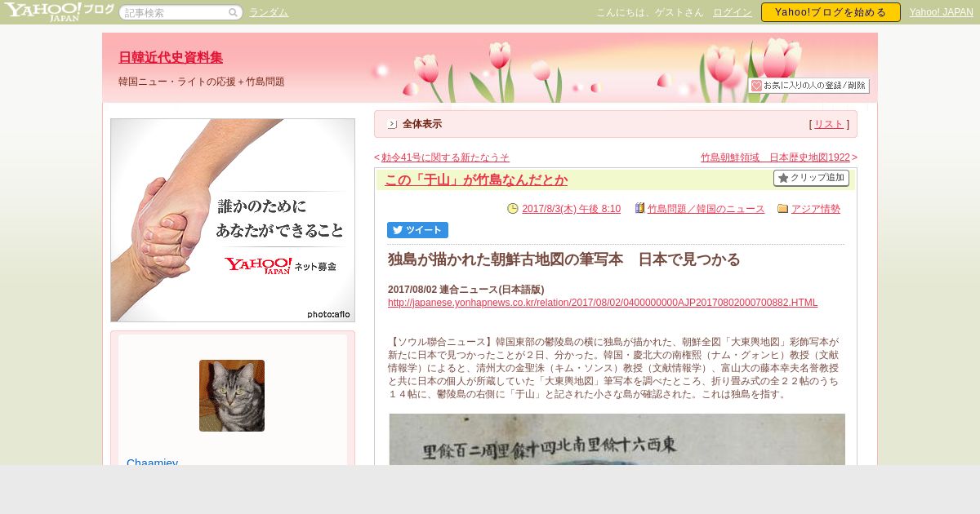Click subtitle 韓国ニュー・ライトの応援＋竹島問題
This screenshot has width=980, height=514.
click(x=201, y=82)
